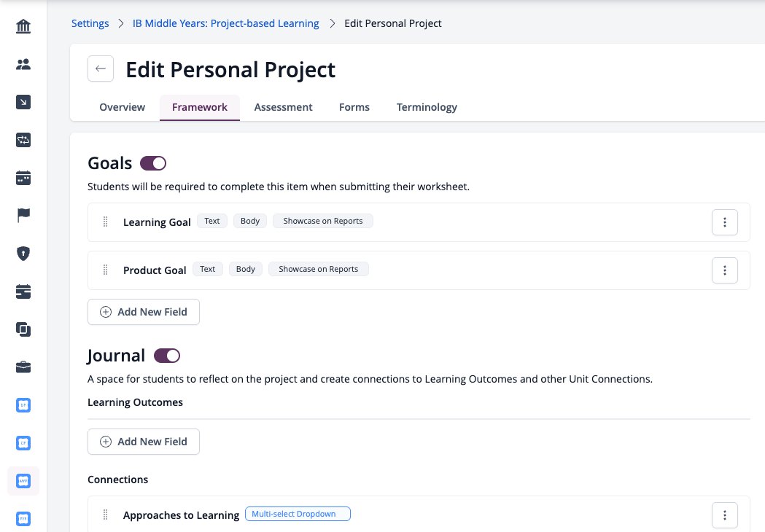The width and height of the screenshot is (765, 532).
Task: Open the Overview tab
Action: (122, 107)
